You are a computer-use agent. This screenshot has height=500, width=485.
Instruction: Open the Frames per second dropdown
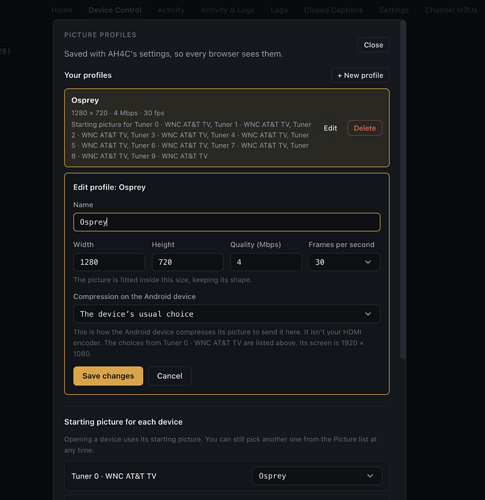click(x=344, y=262)
